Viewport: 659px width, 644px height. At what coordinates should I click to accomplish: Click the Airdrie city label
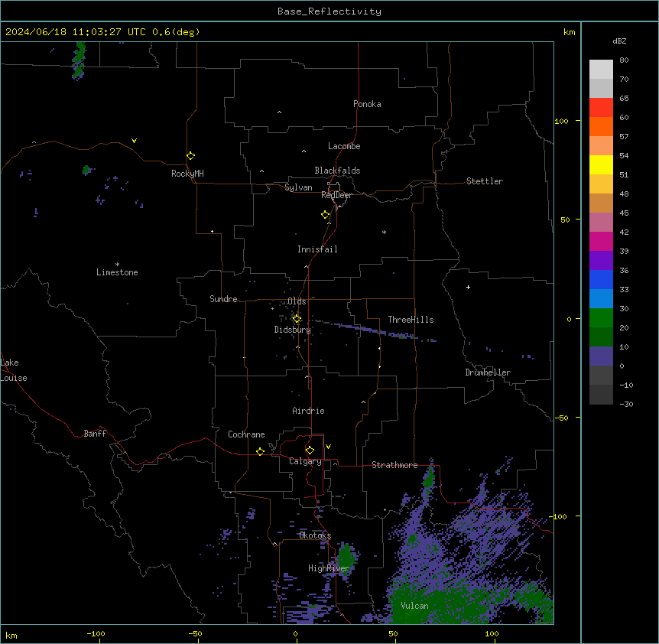pos(308,411)
